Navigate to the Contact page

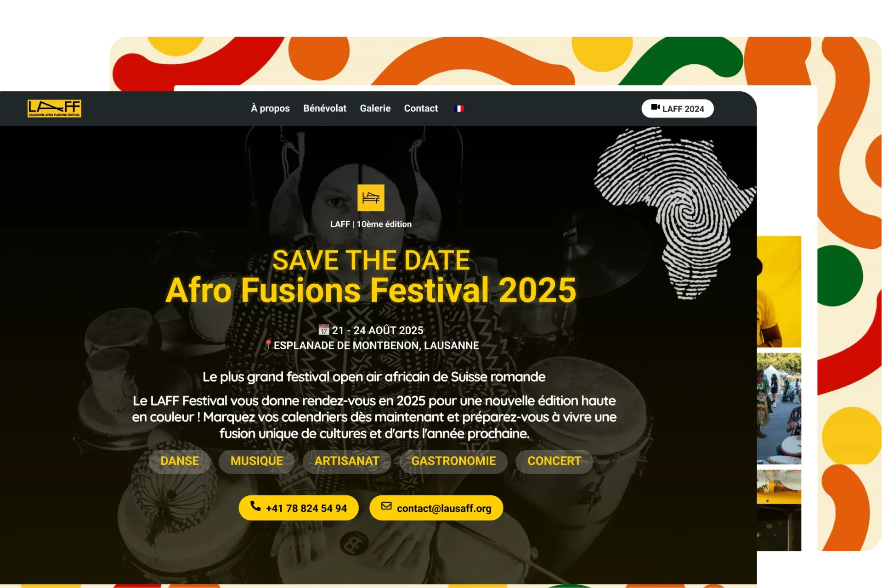tap(421, 108)
